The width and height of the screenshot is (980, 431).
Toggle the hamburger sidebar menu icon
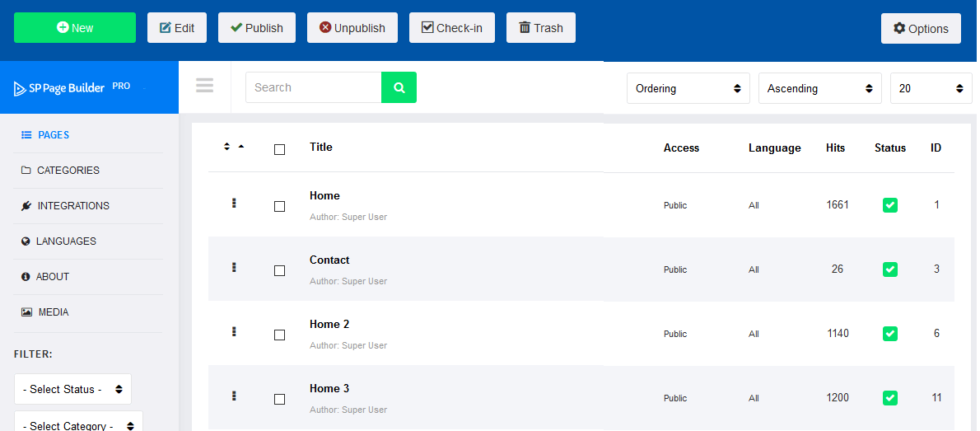[204, 86]
